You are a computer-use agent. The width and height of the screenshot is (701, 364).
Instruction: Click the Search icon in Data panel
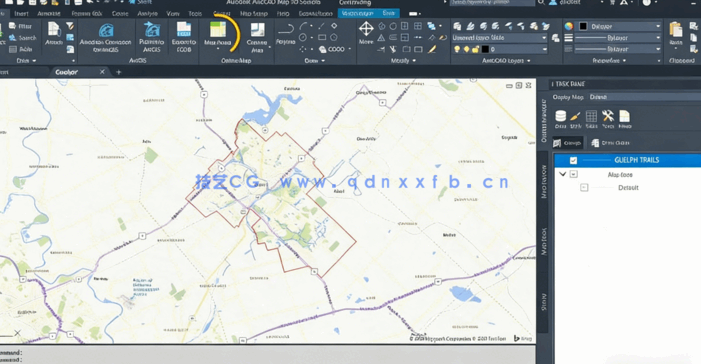click(22, 38)
